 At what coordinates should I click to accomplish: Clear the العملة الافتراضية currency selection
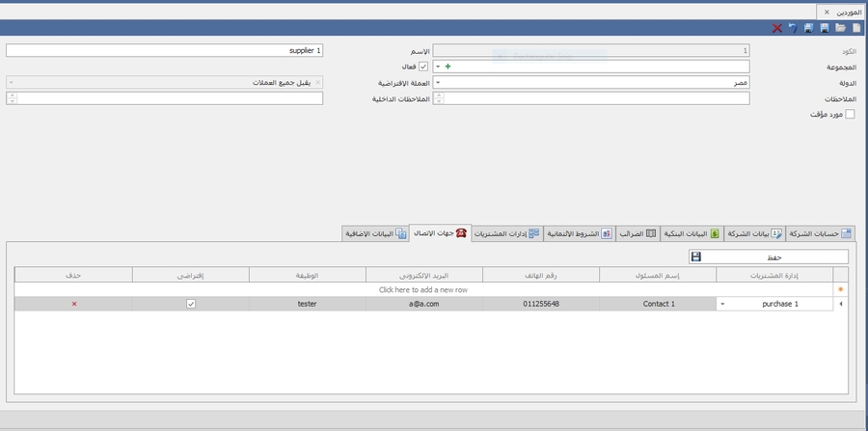[x=317, y=83]
